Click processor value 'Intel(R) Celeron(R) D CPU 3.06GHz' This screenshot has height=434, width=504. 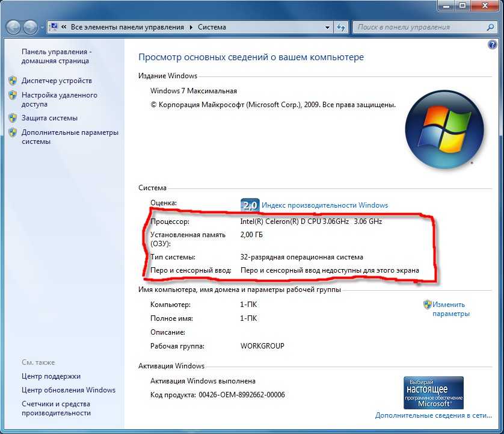(x=295, y=222)
